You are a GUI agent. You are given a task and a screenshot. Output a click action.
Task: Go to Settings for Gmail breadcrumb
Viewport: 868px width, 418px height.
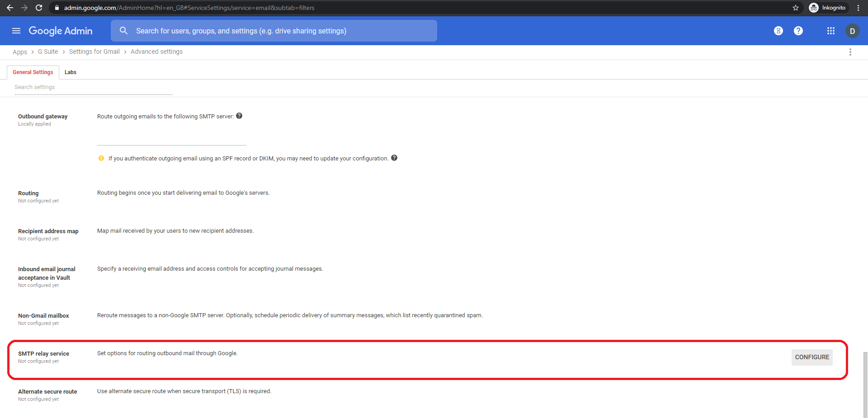coord(94,52)
